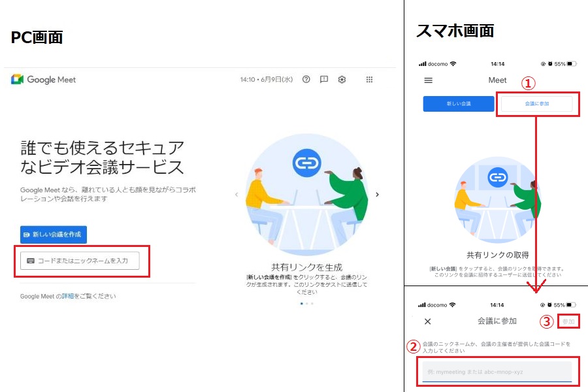This screenshot has height=392, width=588.
Task: Open settings with the gear icon
Action: tap(342, 80)
